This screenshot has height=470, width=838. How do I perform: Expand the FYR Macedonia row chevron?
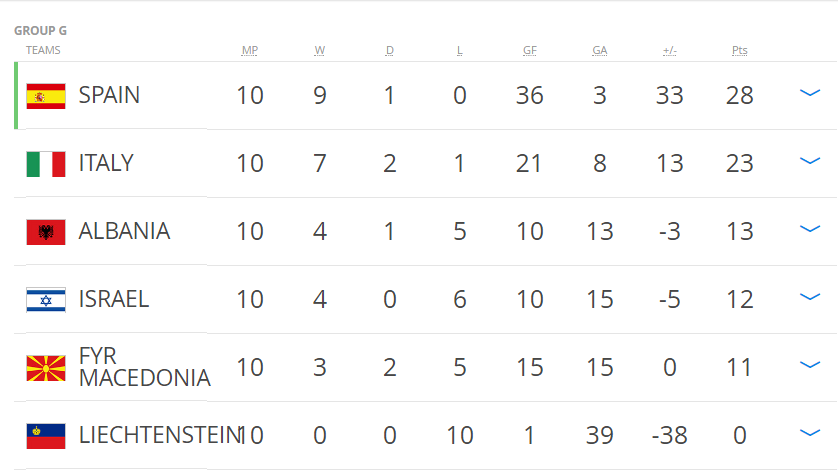click(810, 365)
